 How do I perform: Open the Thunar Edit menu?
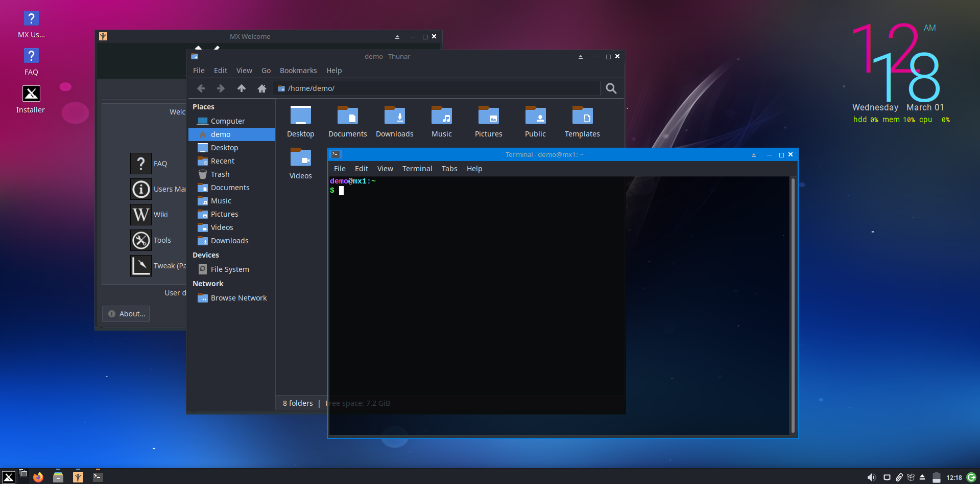[221, 71]
